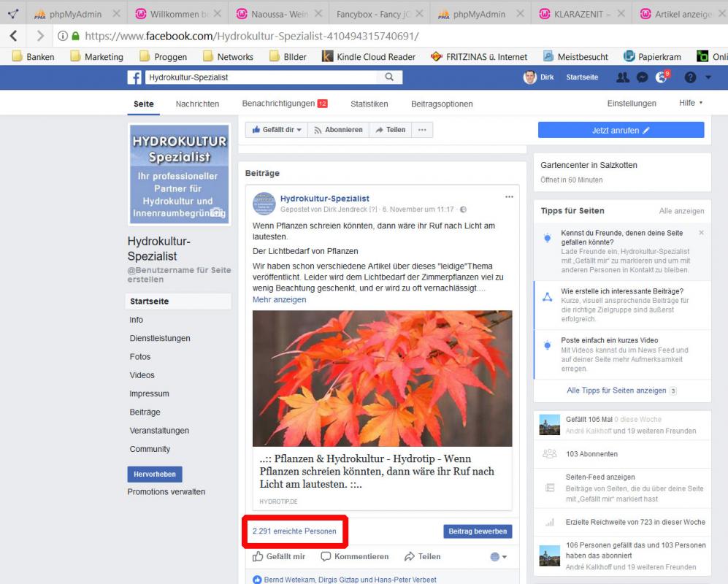This screenshot has width=728, height=584.
Task: Click Gefällt mir thumbs-up on post
Action: pos(279,556)
